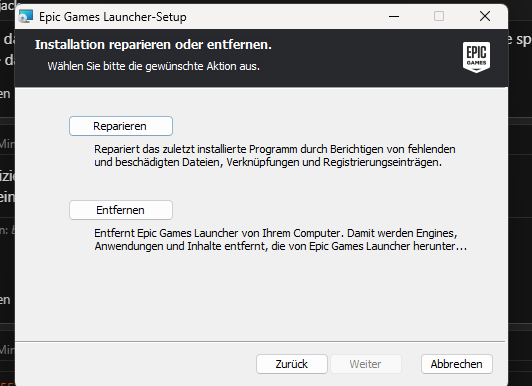Open the setup installer icon in title bar

point(26,17)
